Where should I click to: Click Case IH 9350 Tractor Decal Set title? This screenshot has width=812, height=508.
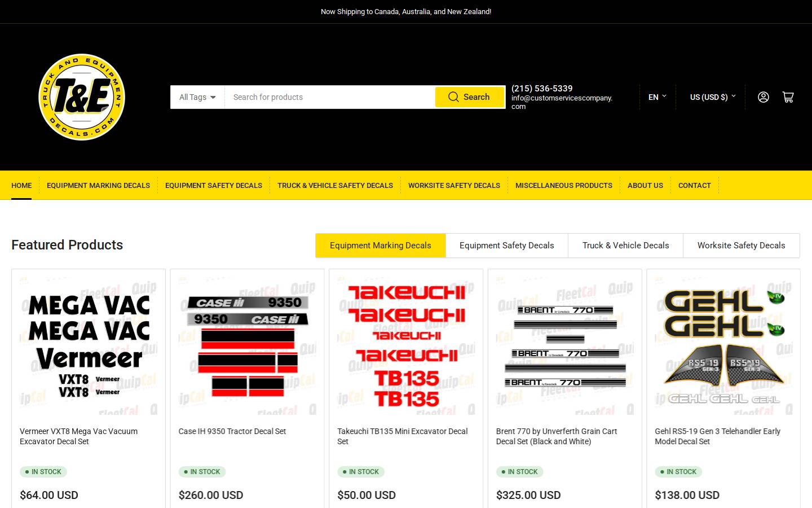point(232,431)
